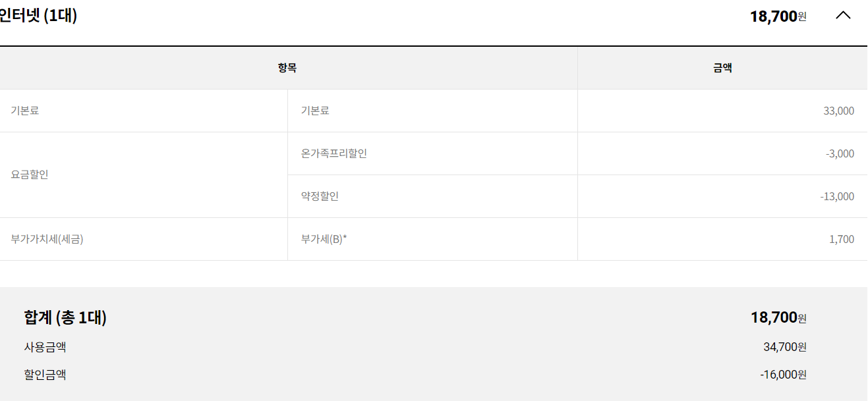Click the -3,000 discount amount
The height and width of the screenshot is (401, 868).
point(840,153)
